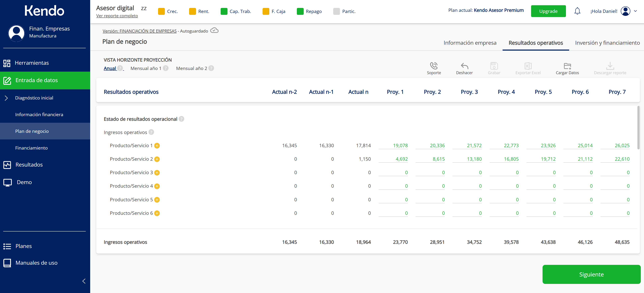Select Mensual año 1 view

point(146,68)
